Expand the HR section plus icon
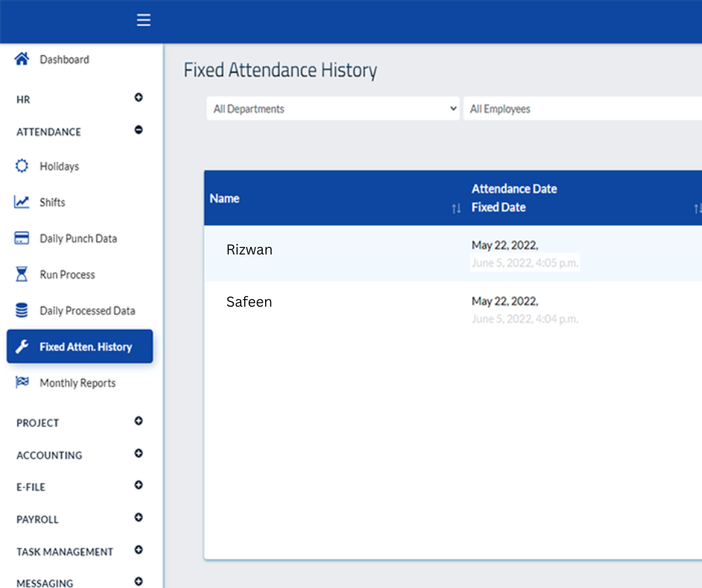The width and height of the screenshot is (702, 588). point(139,98)
